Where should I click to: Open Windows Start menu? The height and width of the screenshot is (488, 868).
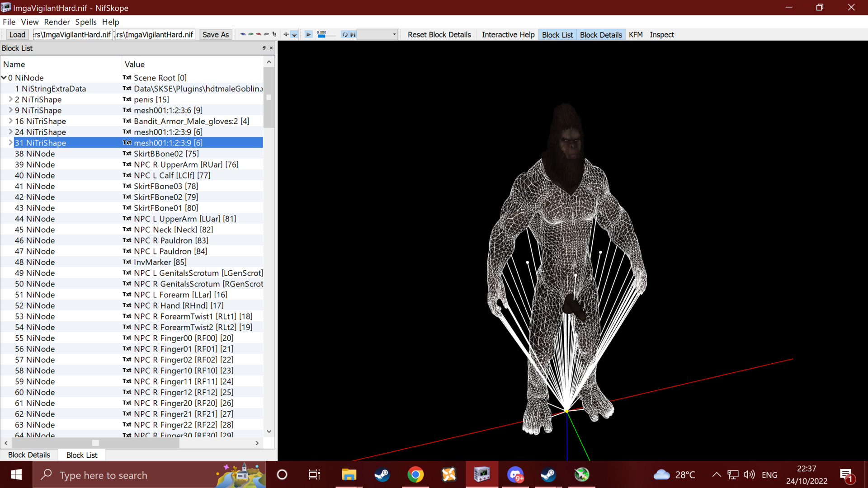pos(16,474)
